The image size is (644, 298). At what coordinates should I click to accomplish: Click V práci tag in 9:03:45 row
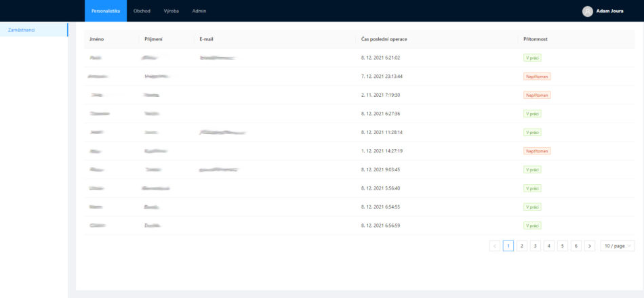tap(532, 169)
